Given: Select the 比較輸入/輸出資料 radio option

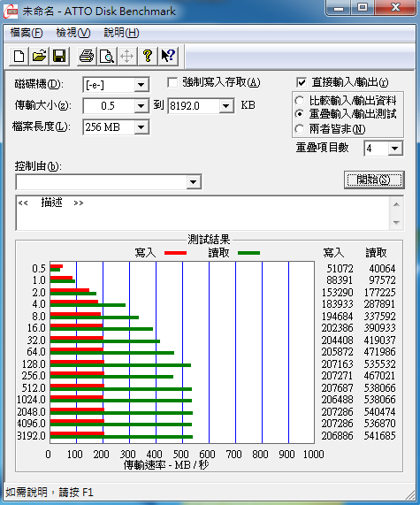Looking at the screenshot, I should 299,101.
